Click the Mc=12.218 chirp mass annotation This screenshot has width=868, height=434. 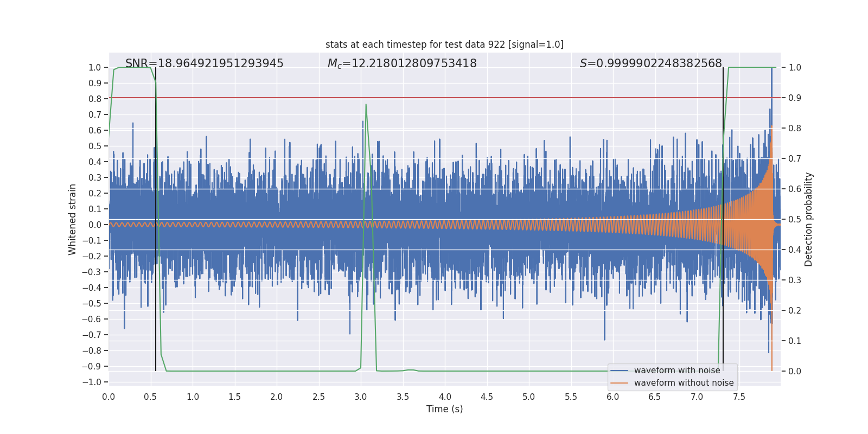[402, 63]
